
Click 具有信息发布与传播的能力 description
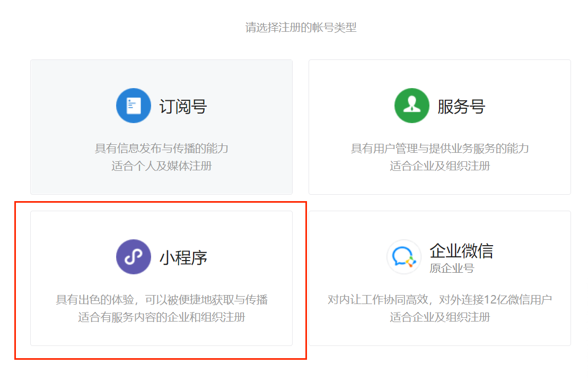(x=161, y=148)
